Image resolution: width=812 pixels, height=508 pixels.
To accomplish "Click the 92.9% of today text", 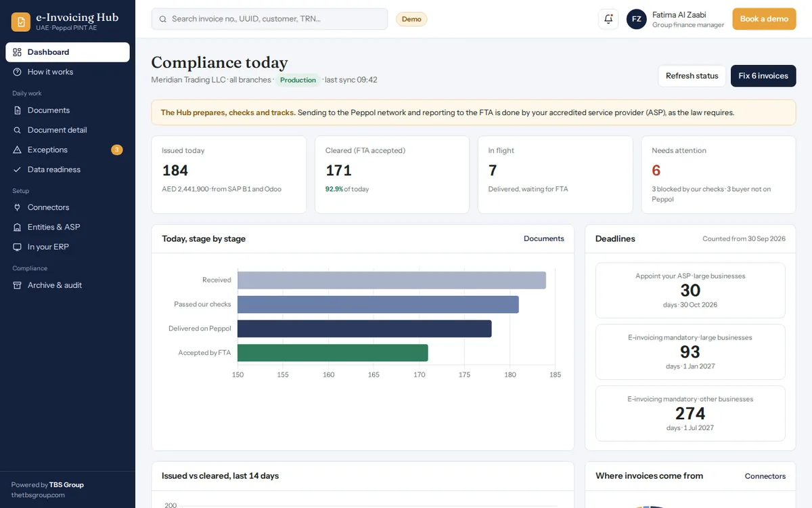I will 347,189.
